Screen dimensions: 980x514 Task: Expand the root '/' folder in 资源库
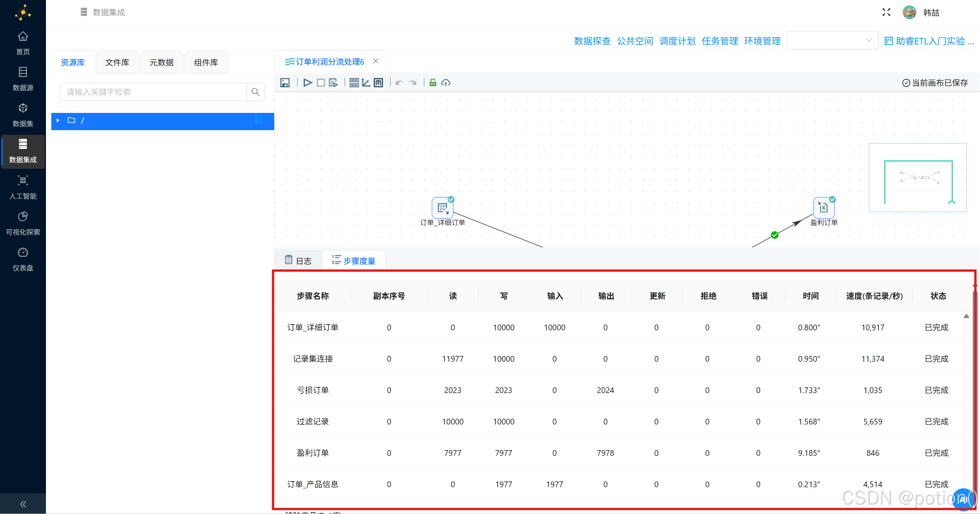57,121
